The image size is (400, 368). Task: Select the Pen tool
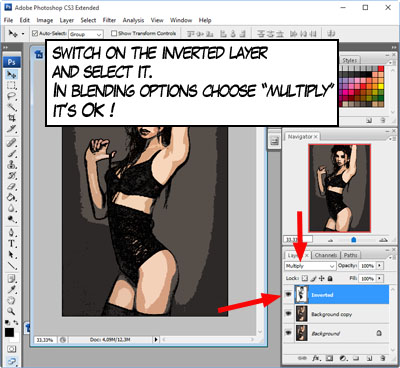coord(12,232)
